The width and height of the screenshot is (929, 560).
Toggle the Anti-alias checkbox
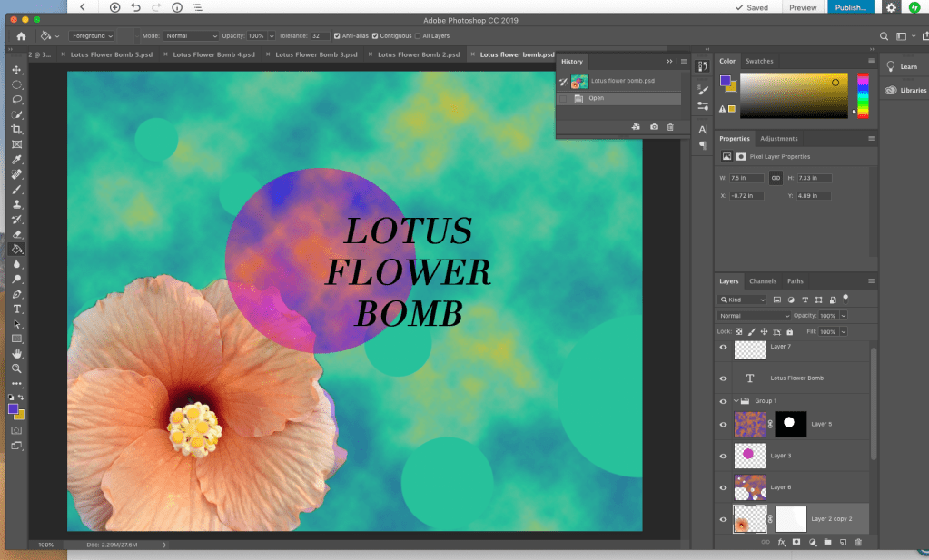[337, 36]
